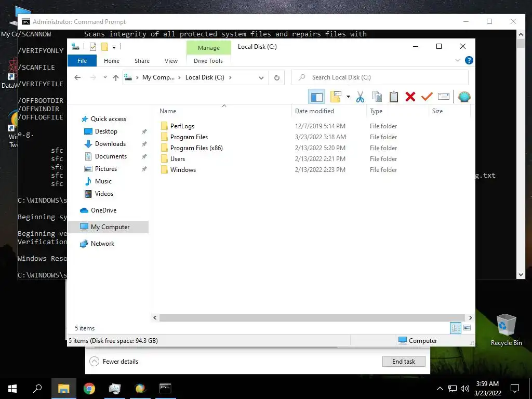Open OneDrive in navigation pane

coord(103,210)
